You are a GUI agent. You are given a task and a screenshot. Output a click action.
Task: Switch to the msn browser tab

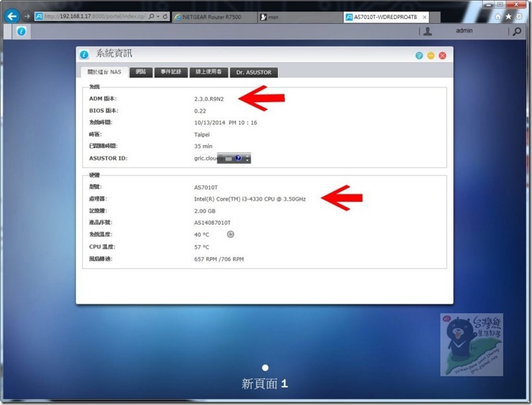[300, 17]
